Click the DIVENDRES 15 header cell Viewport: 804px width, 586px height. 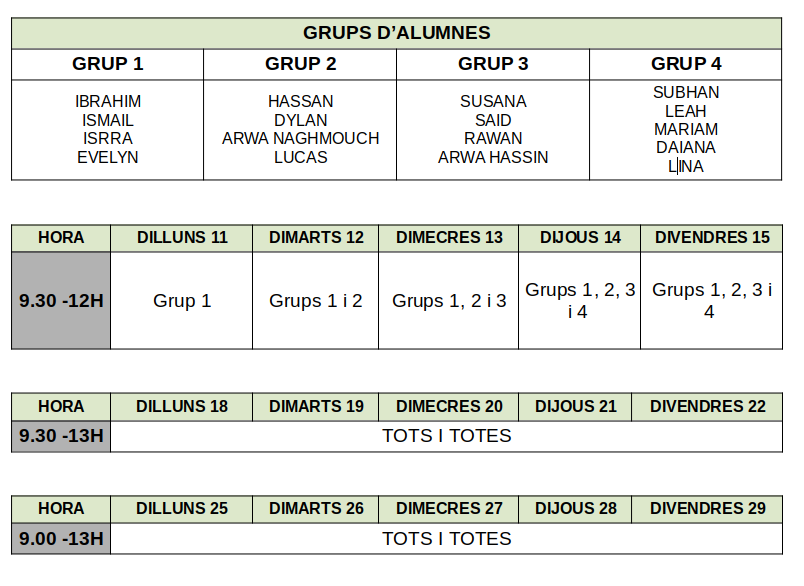[x=712, y=238]
